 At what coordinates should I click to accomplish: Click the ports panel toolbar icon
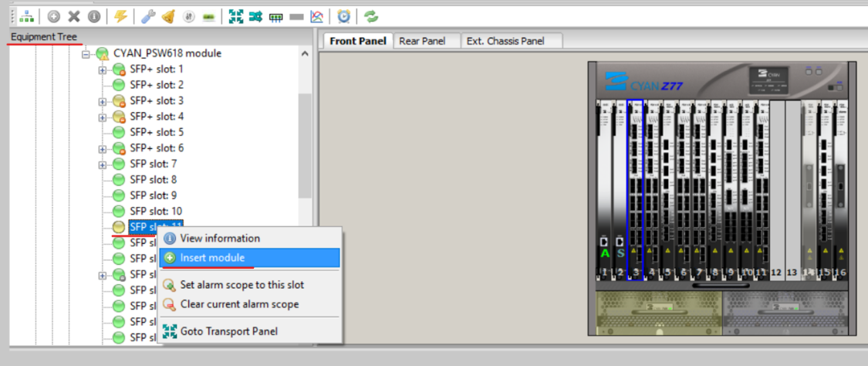pyautogui.click(x=275, y=17)
